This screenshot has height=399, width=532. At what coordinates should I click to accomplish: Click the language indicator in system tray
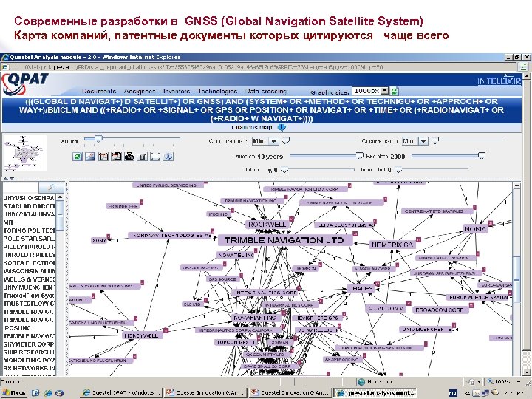pyautogui.click(x=453, y=393)
